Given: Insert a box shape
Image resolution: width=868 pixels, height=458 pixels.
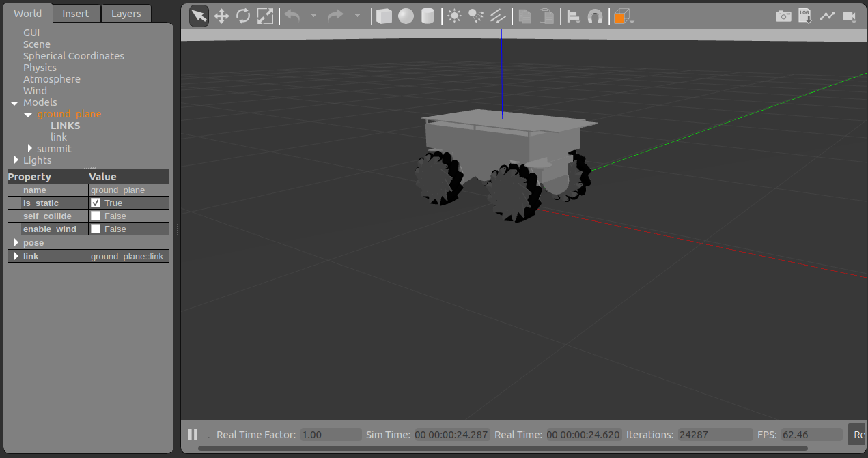Looking at the screenshot, I should coord(384,16).
